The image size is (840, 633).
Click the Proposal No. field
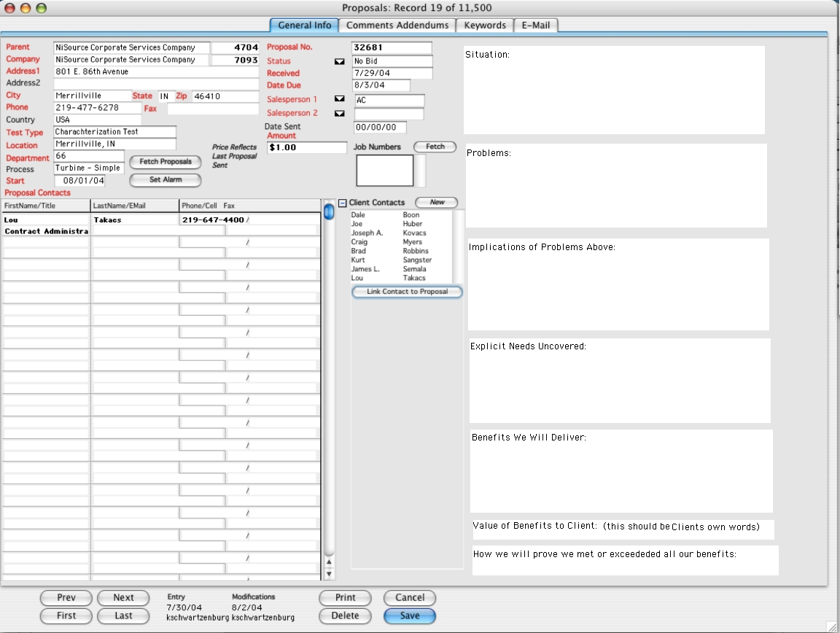coord(392,47)
